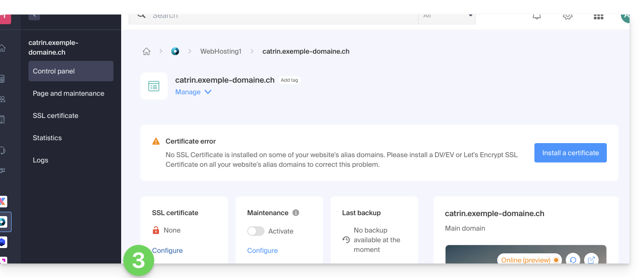This screenshot has height=278, width=644.
Task: Click the home icon in the breadcrumb
Action: point(146,51)
